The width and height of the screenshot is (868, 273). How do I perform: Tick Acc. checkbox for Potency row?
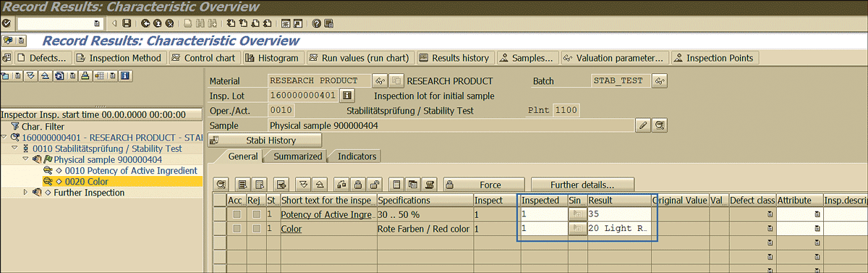(236, 215)
